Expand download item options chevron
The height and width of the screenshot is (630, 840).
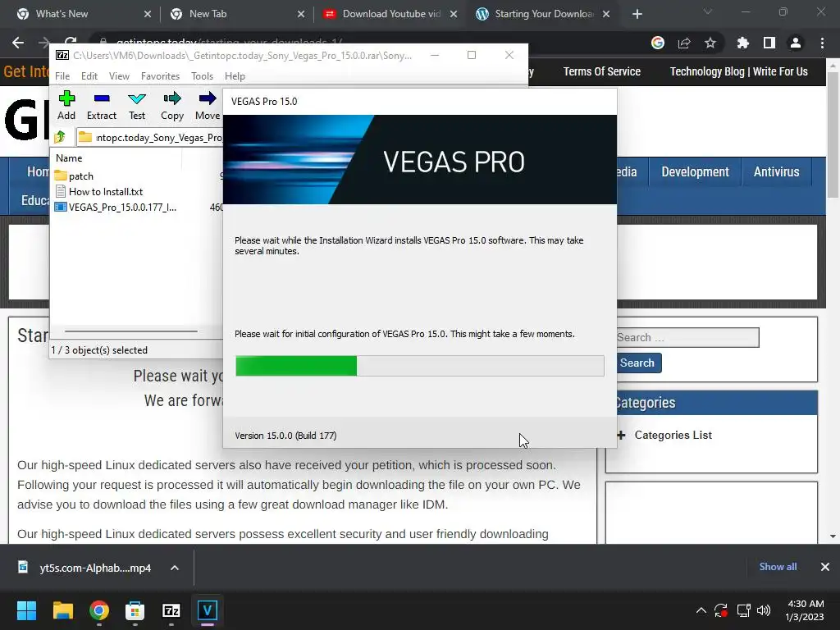coord(175,568)
